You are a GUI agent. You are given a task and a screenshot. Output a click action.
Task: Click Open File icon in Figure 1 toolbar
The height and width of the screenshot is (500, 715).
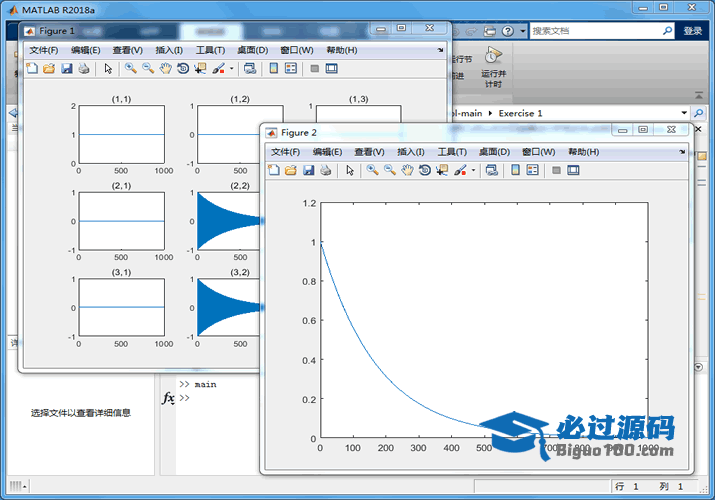[x=49, y=69]
